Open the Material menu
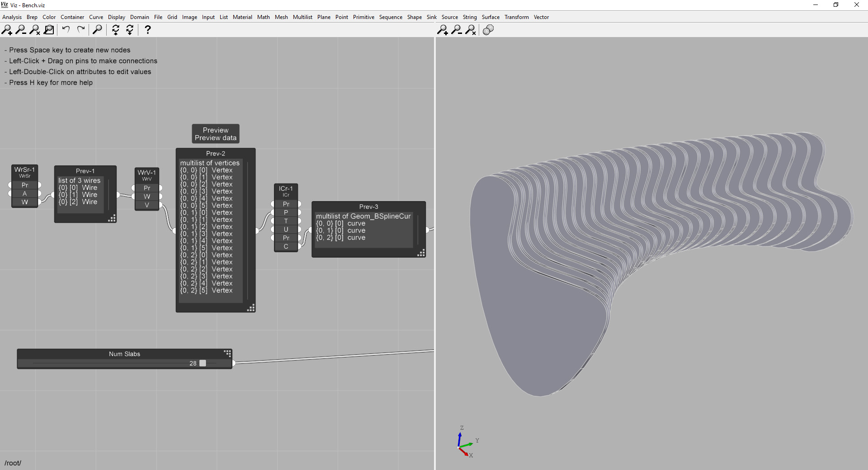 click(242, 17)
